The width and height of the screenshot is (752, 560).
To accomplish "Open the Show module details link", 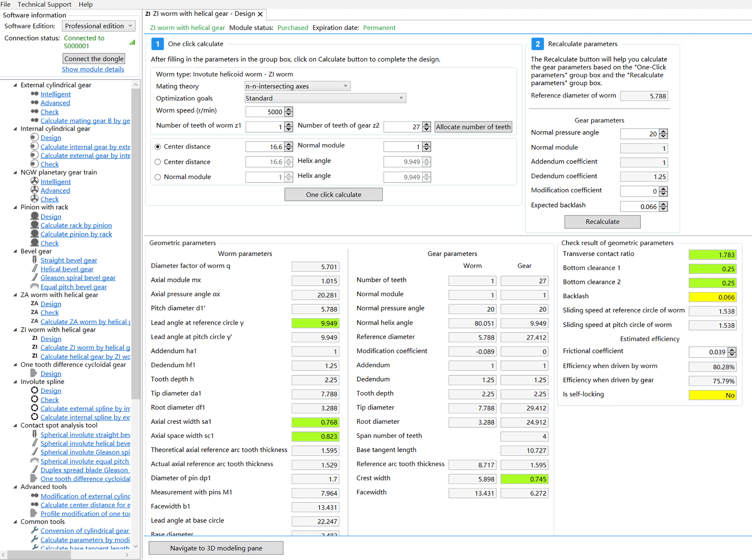I will coord(93,69).
